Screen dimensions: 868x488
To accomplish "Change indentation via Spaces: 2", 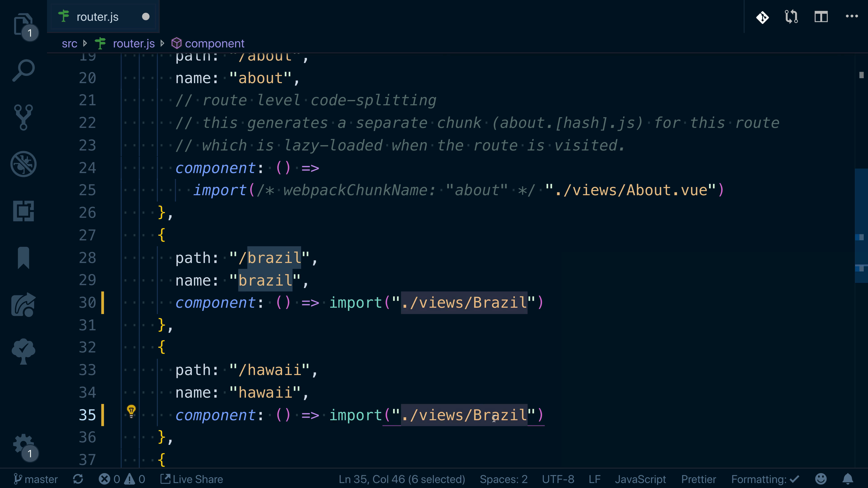I will point(503,479).
